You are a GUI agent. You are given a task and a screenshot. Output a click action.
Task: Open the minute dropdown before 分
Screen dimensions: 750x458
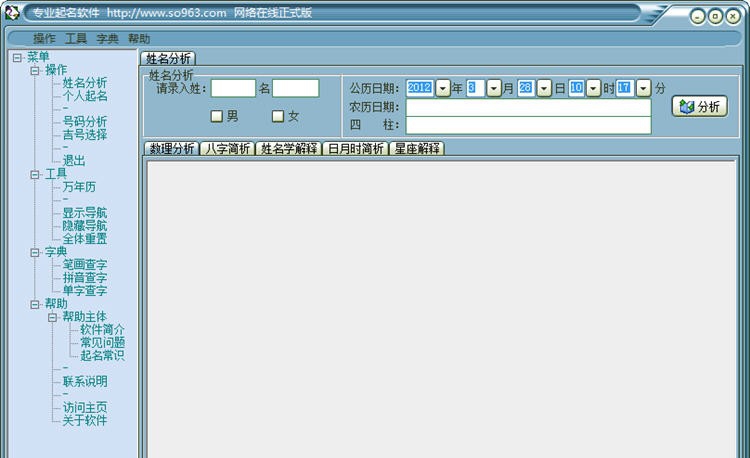(644, 88)
